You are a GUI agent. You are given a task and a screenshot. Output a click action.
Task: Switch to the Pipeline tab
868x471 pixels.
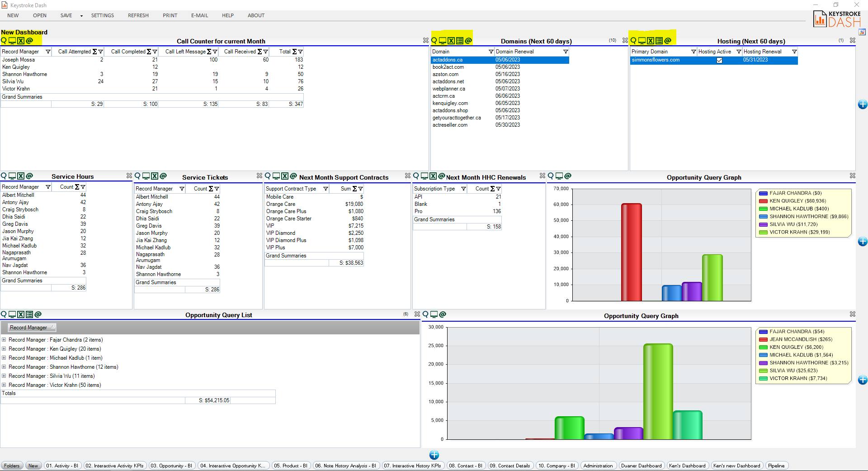click(776, 466)
